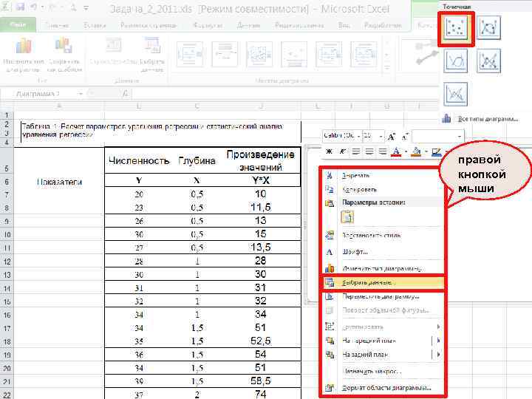The width and height of the screenshot is (532, 399).
Task: Toggle bold (Ж) in mini toolbar
Action: pos(329,151)
